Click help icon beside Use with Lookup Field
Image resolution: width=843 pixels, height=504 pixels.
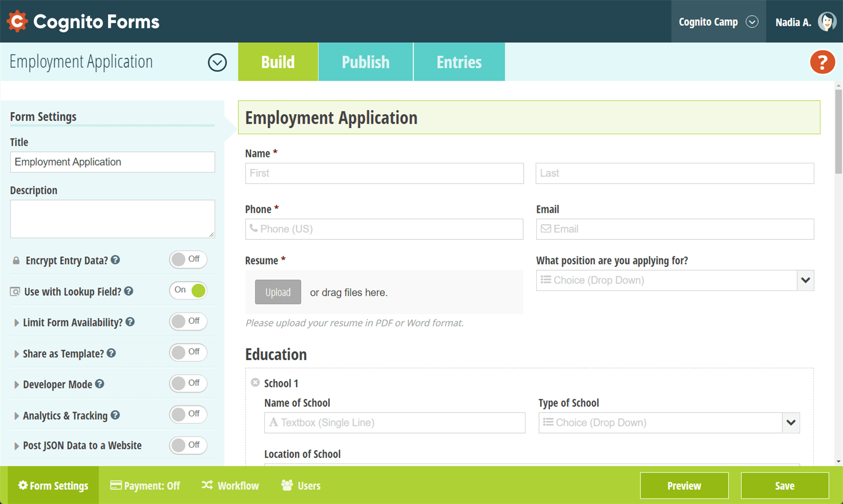129,291
